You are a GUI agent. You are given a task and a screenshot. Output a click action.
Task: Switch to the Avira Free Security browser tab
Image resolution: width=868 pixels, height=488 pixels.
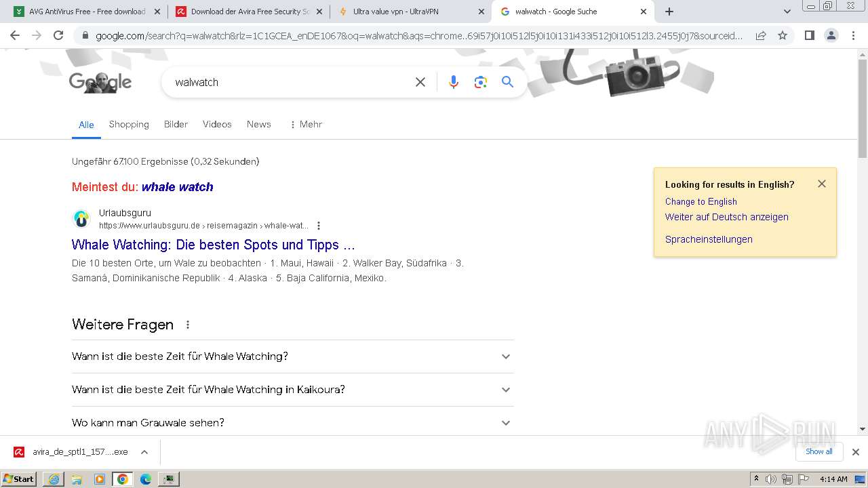pyautogui.click(x=248, y=12)
